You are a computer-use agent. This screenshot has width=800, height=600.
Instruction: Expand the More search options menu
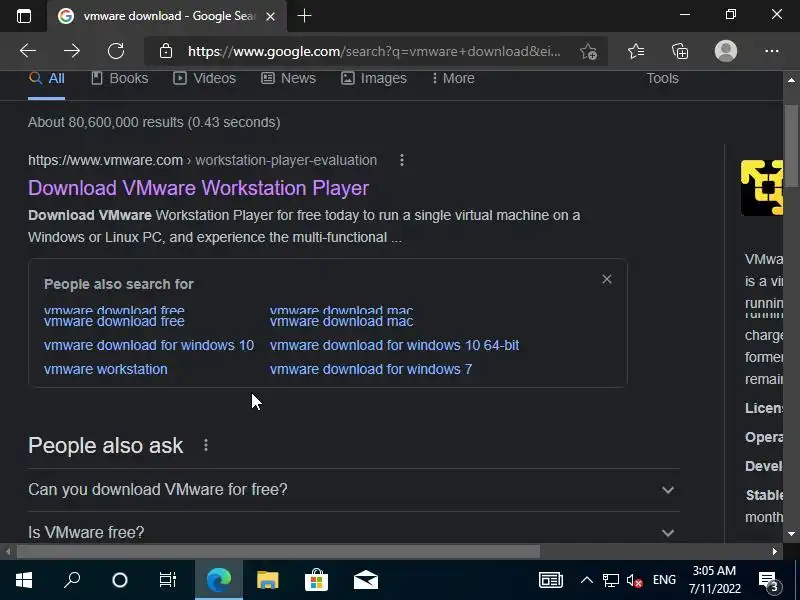453,78
